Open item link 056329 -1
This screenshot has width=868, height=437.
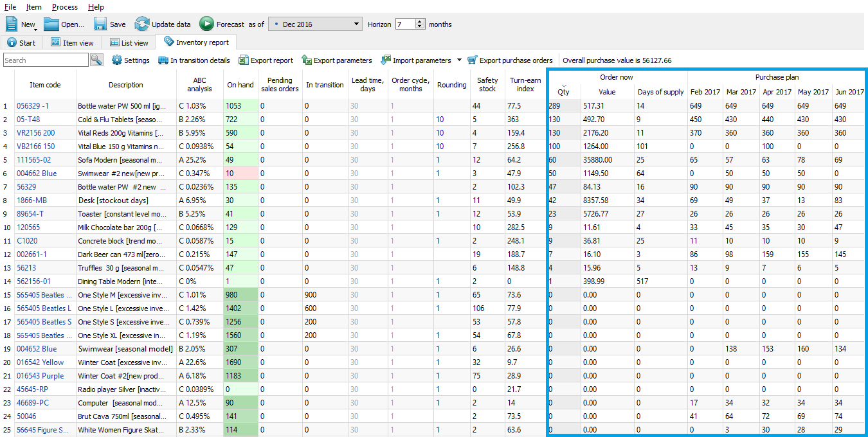tap(32, 106)
